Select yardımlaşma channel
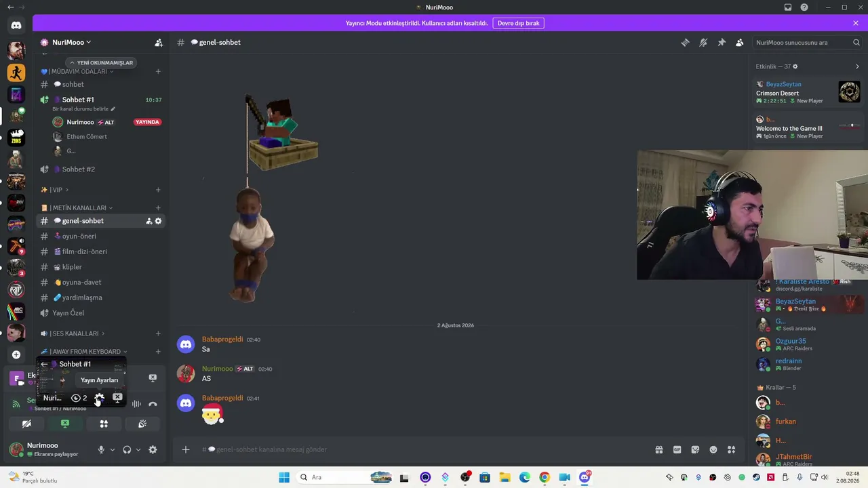The width and height of the screenshot is (868, 488). (100, 298)
